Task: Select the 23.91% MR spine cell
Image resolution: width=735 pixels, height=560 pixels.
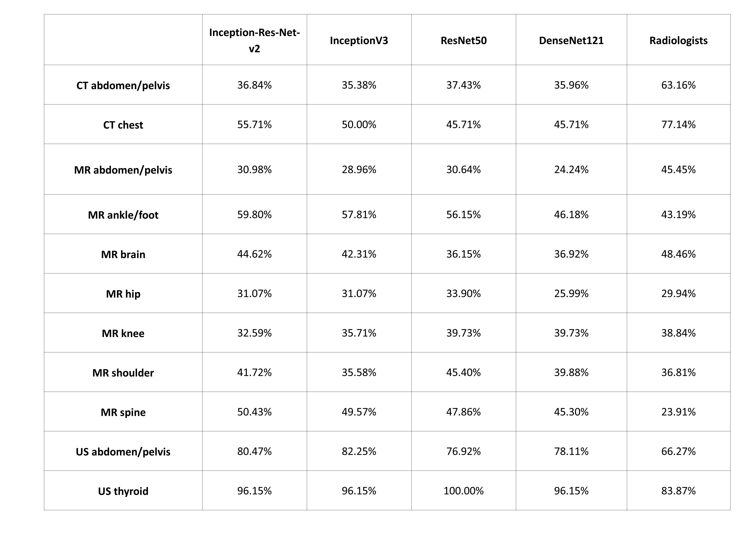Action: pos(678,412)
